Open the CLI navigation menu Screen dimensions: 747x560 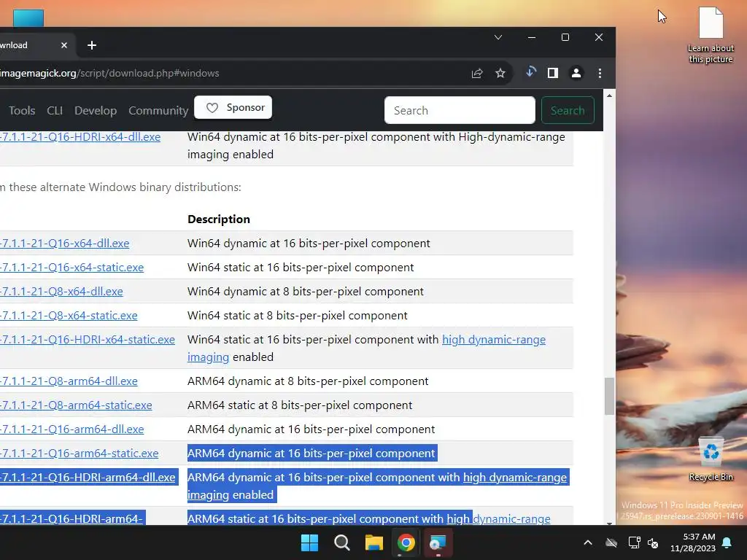55,111
